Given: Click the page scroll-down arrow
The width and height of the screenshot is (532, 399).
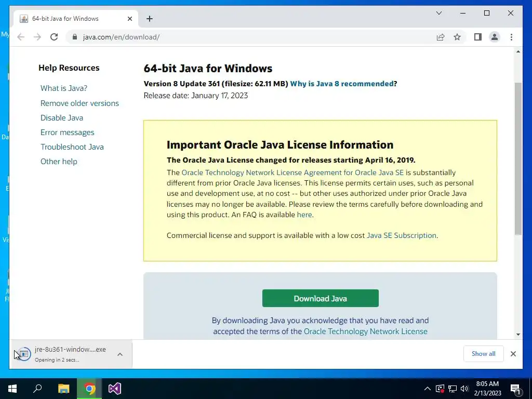Looking at the screenshot, I should (518, 335).
